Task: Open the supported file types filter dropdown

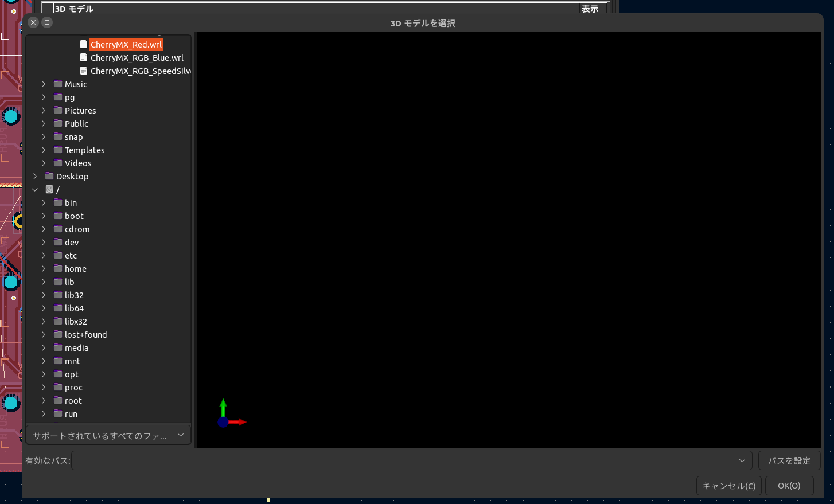Action: pyautogui.click(x=108, y=435)
